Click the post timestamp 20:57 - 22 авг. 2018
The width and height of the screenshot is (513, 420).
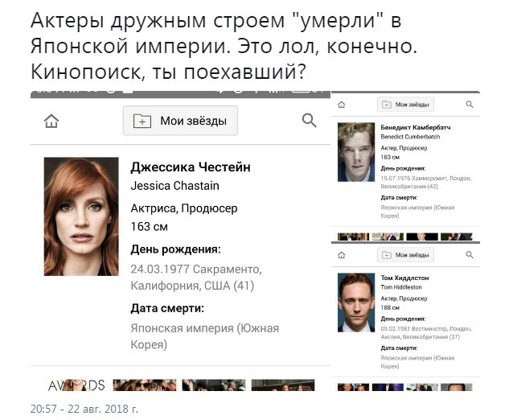click(84, 409)
